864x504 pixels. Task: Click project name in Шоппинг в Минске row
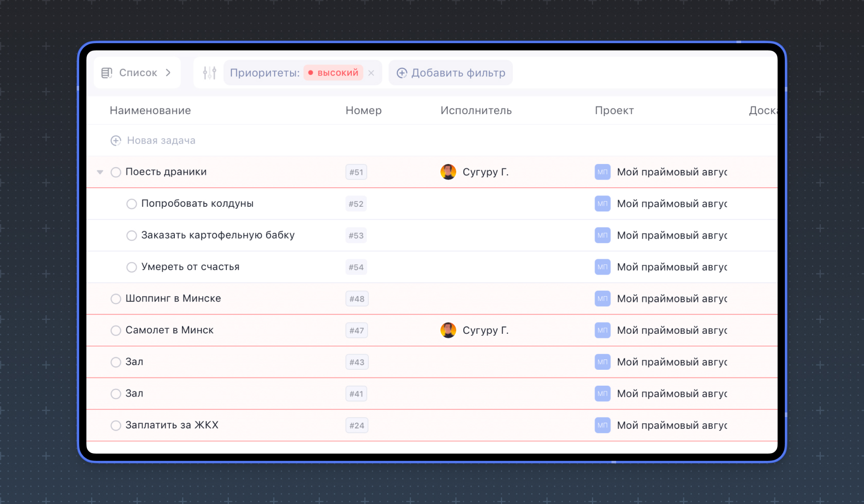pyautogui.click(x=672, y=299)
